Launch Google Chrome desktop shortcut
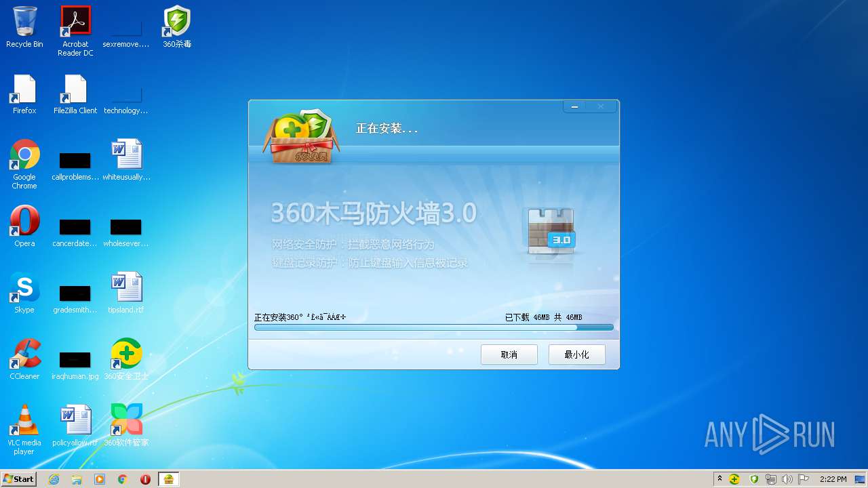Viewport: 868px width, 488px height. pyautogui.click(x=24, y=164)
